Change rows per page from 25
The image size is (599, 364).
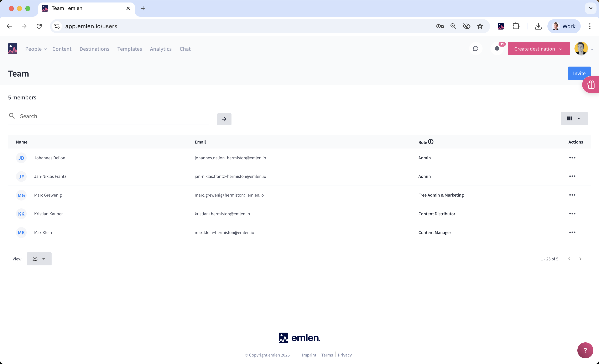point(39,259)
